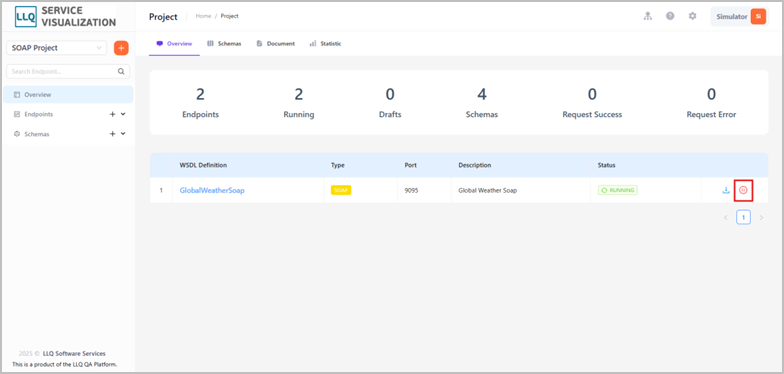Add a new endpoint with plus icon
The width and height of the screenshot is (784, 374).
point(112,114)
